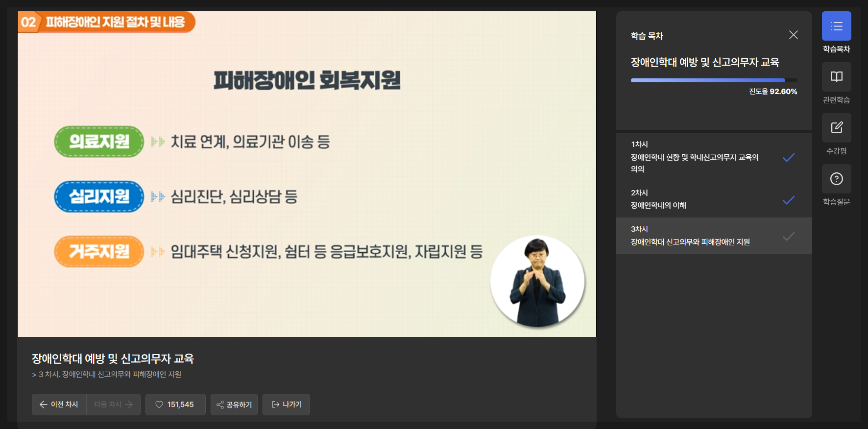Select 1차시 장애인학대 현황 lesson item
Image resolution: width=868 pixels, height=429 pixels.
tap(714, 157)
